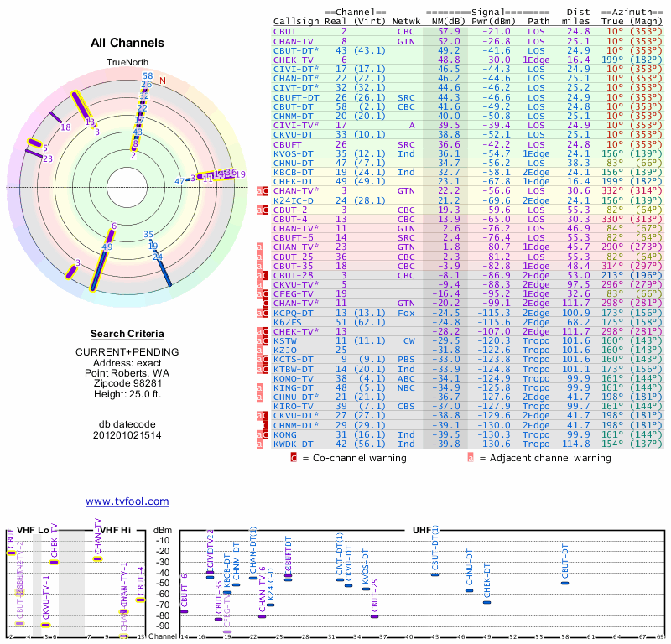This screenshot has width=671, height=644.
Task: Select the CBUT-4 callsign in the table
Action: pyautogui.click(x=290, y=220)
